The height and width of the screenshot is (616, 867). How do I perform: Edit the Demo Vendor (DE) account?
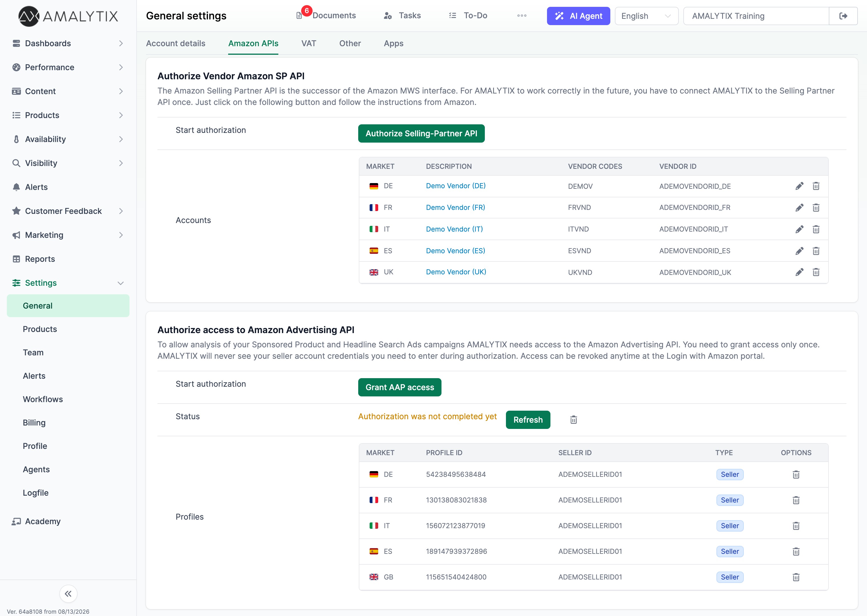point(799,186)
